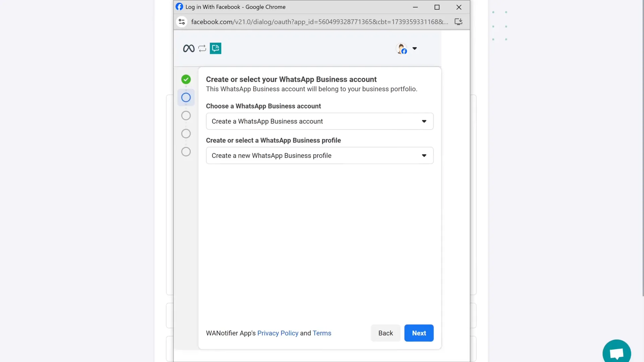Click the background page vertical scrollbar

click(x=642, y=148)
